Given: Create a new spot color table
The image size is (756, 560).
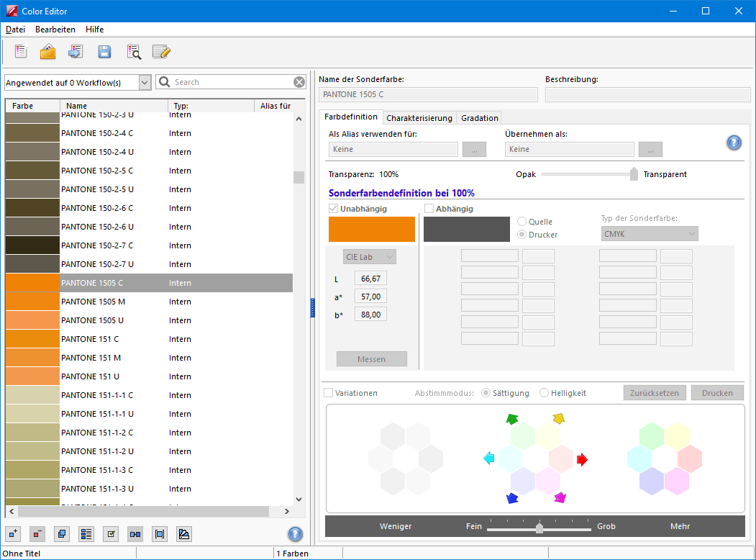Looking at the screenshot, I should 21,52.
